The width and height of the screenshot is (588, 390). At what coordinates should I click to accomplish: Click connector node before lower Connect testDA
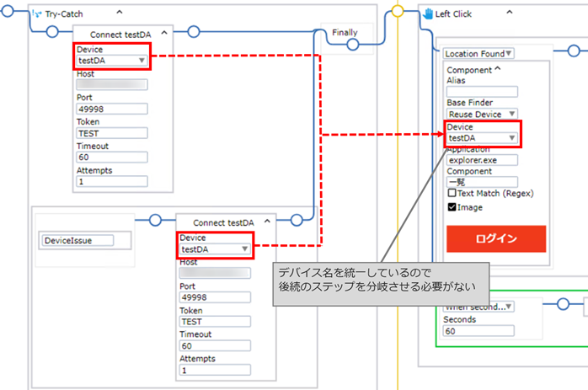[x=154, y=221]
